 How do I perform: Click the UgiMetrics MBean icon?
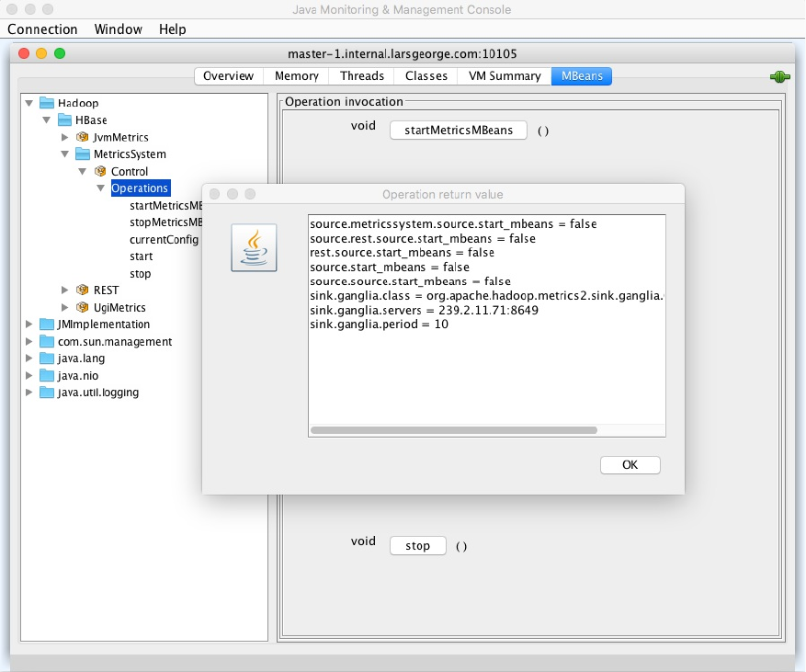tap(82, 307)
